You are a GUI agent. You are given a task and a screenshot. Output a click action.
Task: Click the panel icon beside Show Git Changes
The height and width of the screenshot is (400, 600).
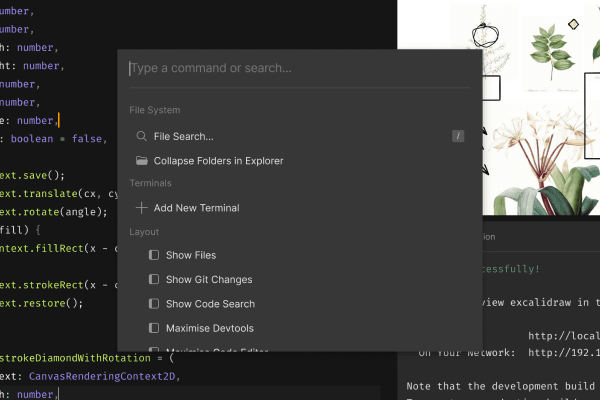pos(153,280)
